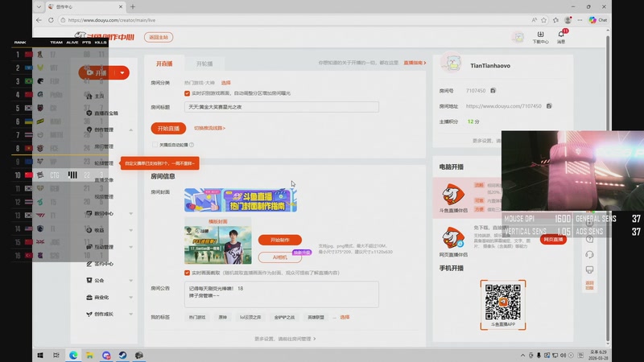Open 更多设置 room management link
Screen dimensions: 644x362
tap(285, 339)
